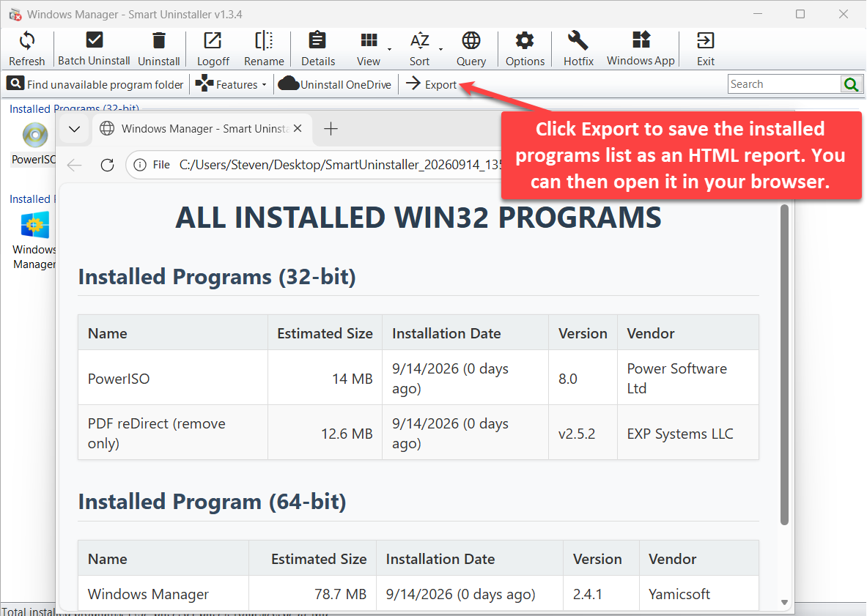
Task: Launch the Hotfix wrench tool
Action: pyautogui.click(x=578, y=48)
